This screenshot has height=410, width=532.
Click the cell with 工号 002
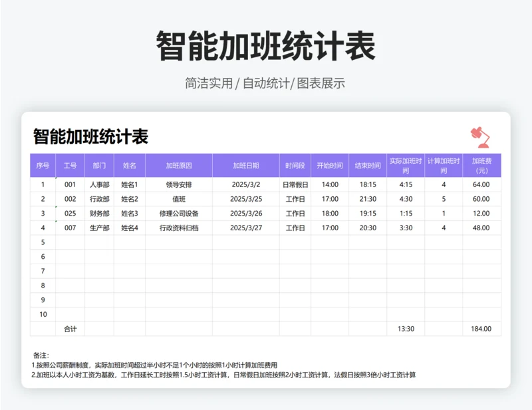coord(70,199)
